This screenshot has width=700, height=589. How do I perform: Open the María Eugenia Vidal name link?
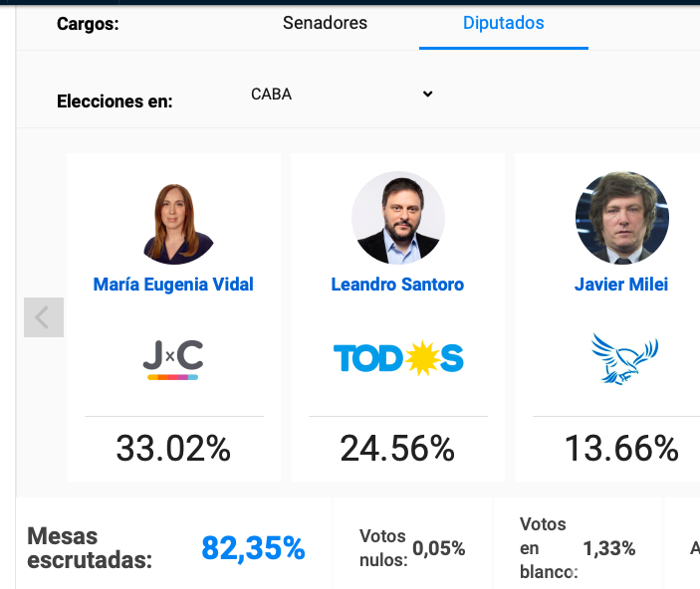173,285
